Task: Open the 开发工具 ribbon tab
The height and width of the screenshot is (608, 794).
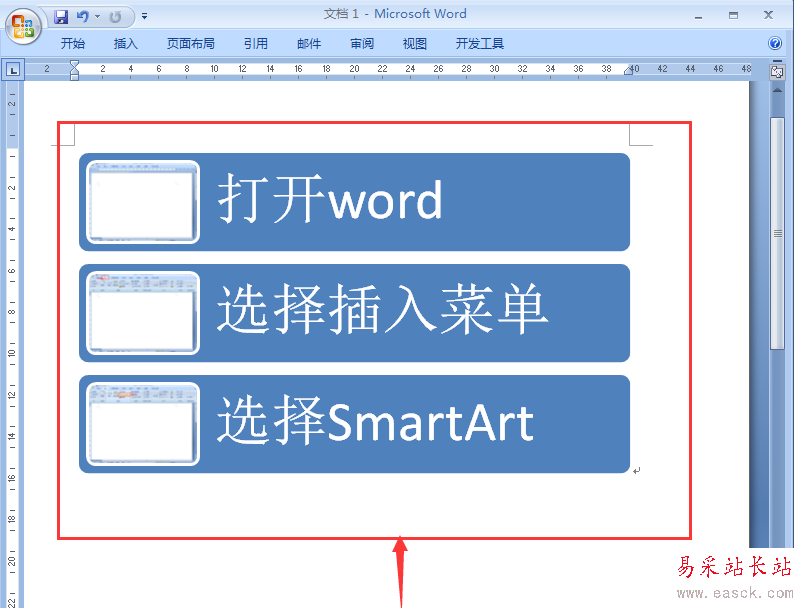Action: click(480, 44)
